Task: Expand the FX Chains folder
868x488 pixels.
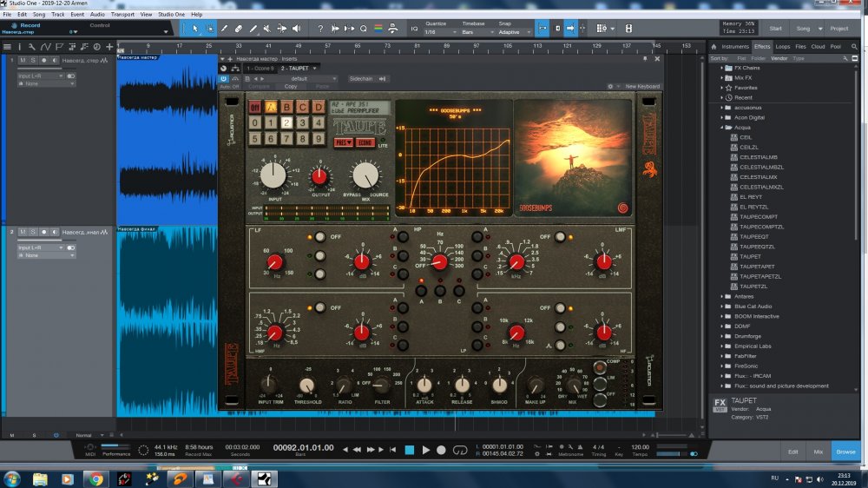Action: click(x=722, y=68)
